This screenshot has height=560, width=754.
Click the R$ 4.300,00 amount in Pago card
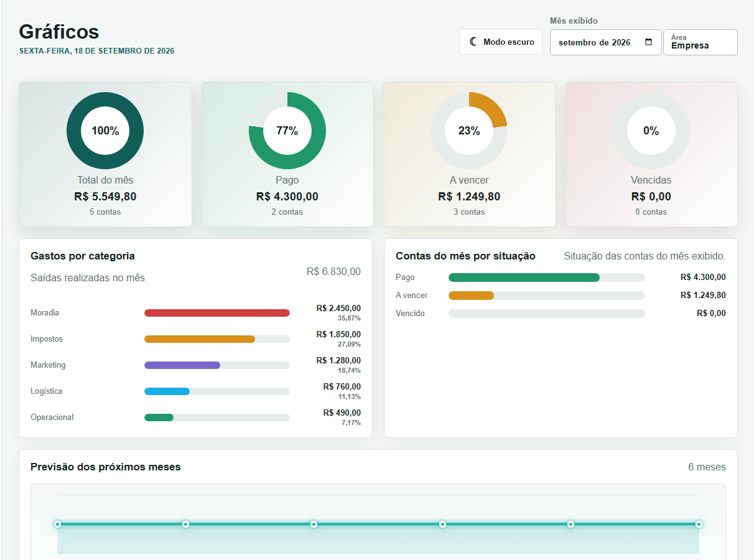tap(287, 197)
